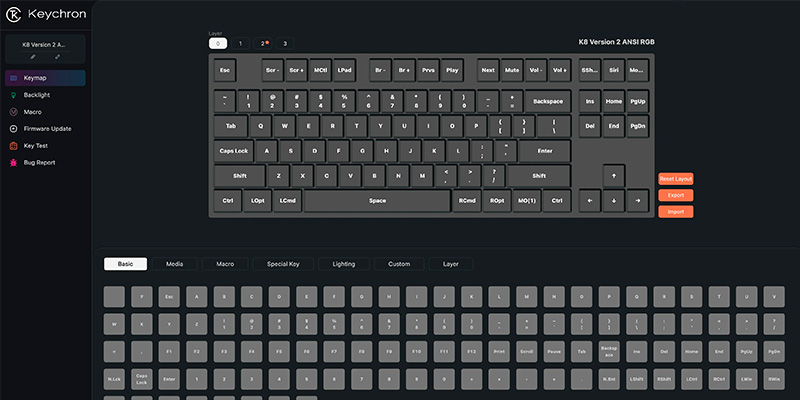Open Key Test via its orange icon

tap(13, 145)
